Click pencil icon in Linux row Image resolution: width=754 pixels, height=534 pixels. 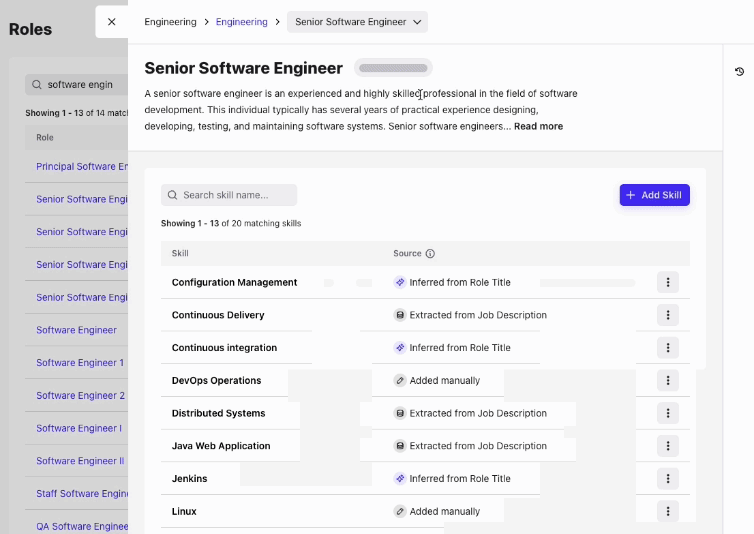tap(400, 511)
